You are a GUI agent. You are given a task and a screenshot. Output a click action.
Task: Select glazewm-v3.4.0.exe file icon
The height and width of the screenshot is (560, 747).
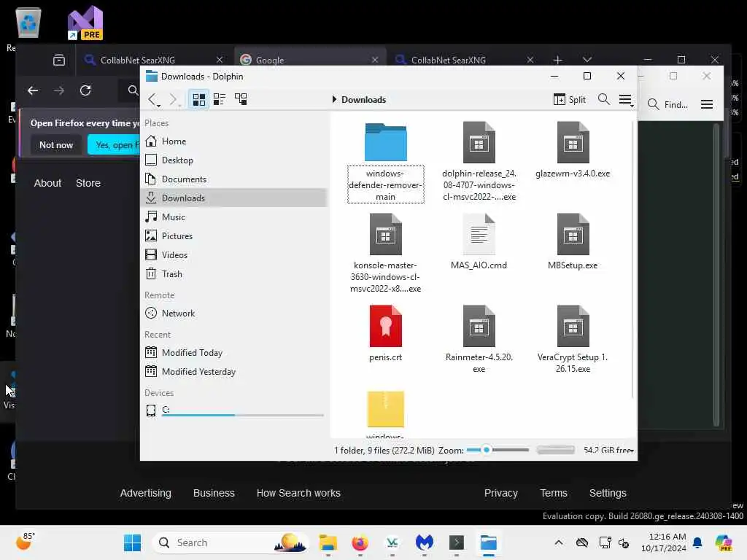[x=573, y=142]
